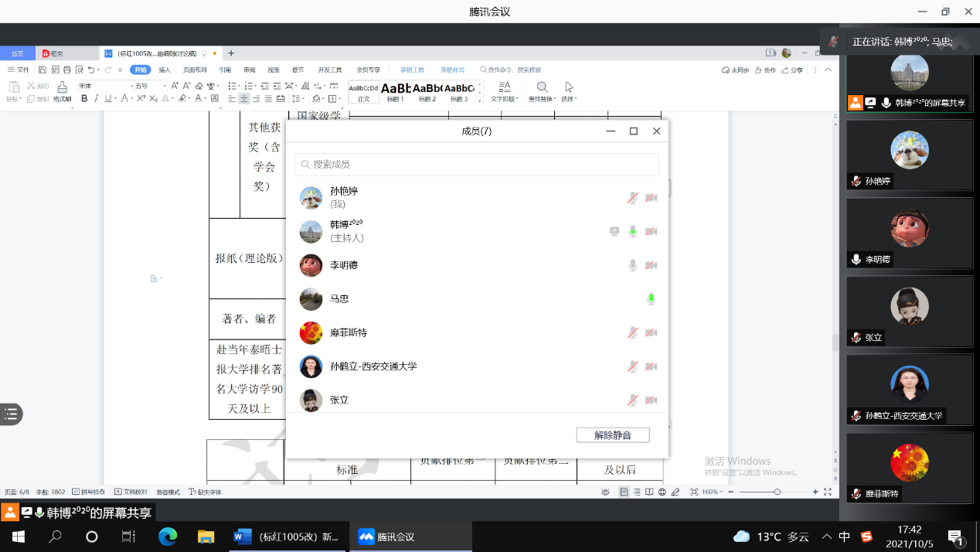The image size is (980, 552).
Task: Open the 页面布局 ribbon tab
Action: pos(194,70)
